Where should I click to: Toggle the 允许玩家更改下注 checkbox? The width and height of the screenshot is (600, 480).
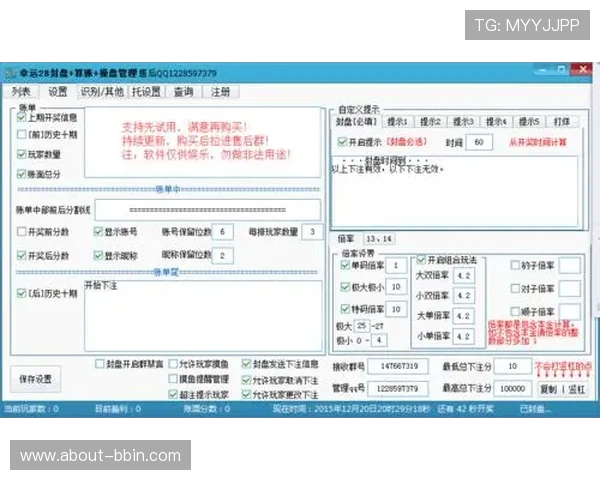[246, 394]
